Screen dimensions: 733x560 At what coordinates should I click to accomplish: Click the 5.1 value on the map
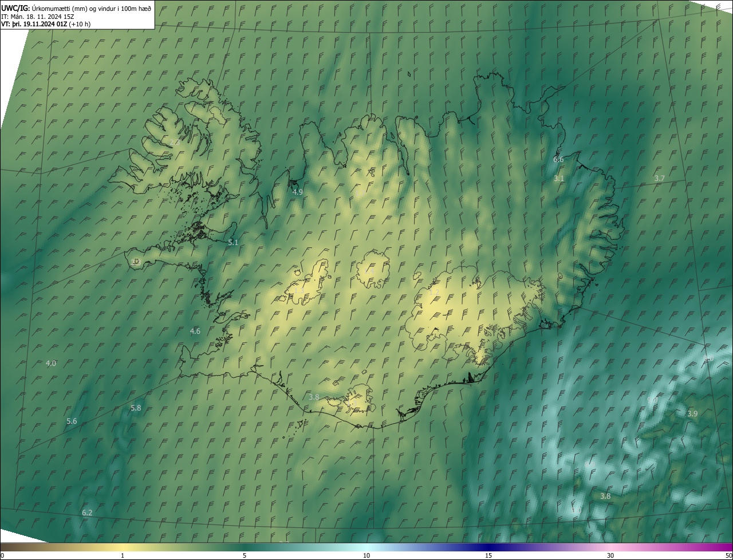click(x=233, y=243)
